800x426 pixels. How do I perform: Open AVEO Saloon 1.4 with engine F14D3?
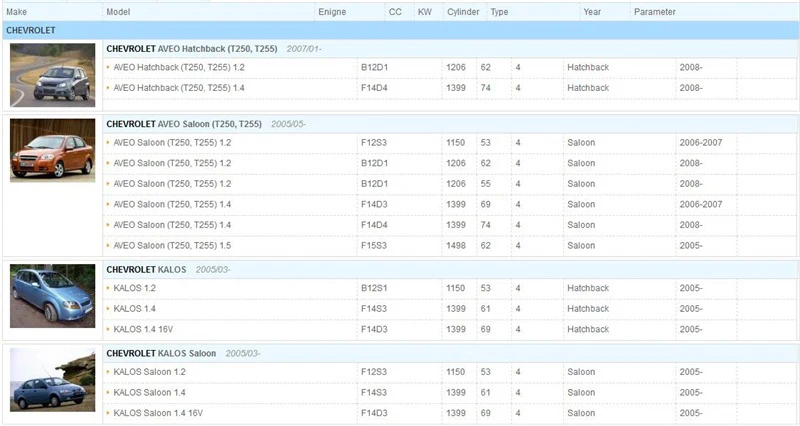tap(172, 205)
